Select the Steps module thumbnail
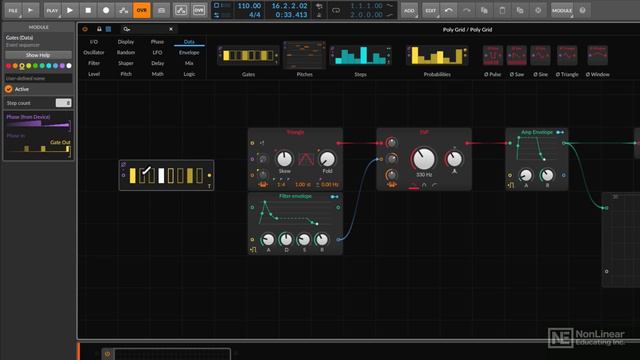Viewport: 640px width, 360px height. click(x=360, y=56)
